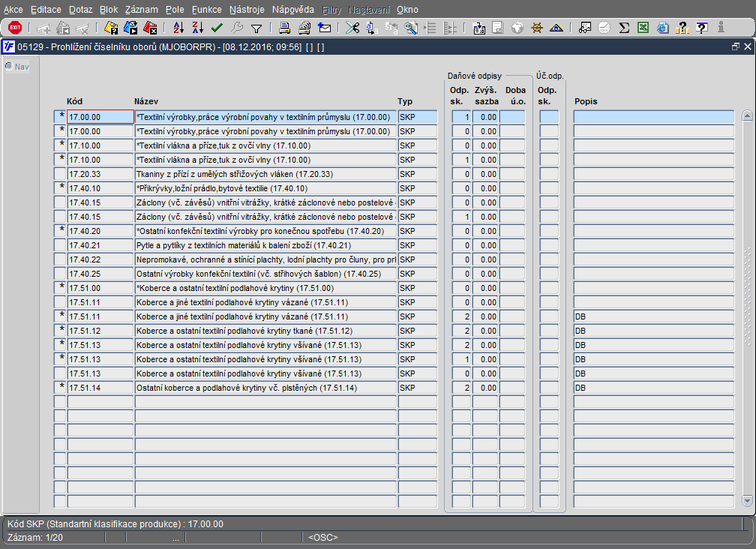The width and height of the screenshot is (756, 549).
Task: Export using the Excel icon
Action: point(643,28)
